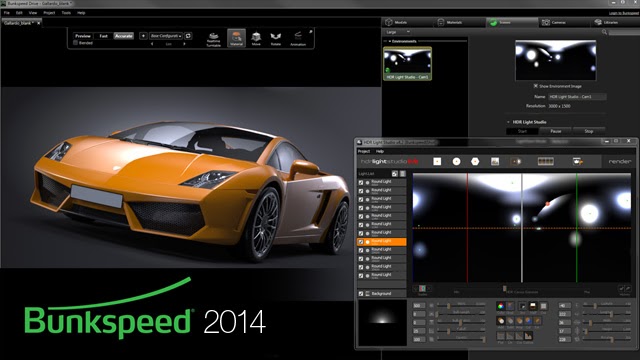Select Accurate render mode
This screenshot has height=360, width=640.
pos(124,36)
